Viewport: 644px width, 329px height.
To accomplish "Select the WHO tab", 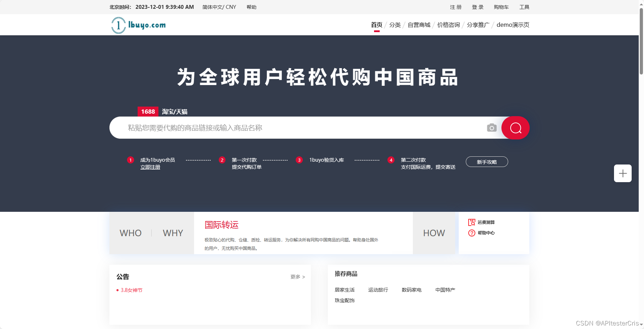I will [x=131, y=233].
